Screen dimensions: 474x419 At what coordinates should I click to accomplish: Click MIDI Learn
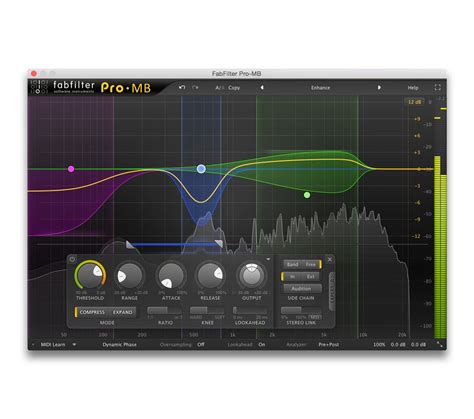click(53, 344)
